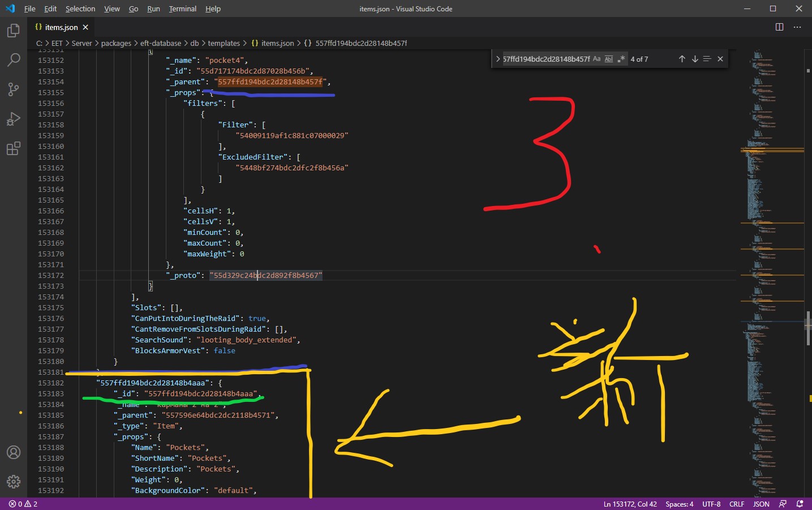Viewport: 812px width, 510px height.
Task: Click packages breadcrumb segment
Action: point(116,43)
